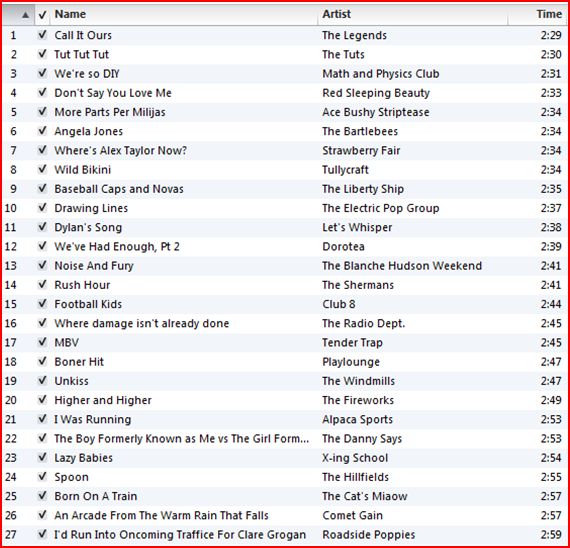Screen dimensions: 570x548
Task: Select the track Noise And Fury
Action: 94,265
